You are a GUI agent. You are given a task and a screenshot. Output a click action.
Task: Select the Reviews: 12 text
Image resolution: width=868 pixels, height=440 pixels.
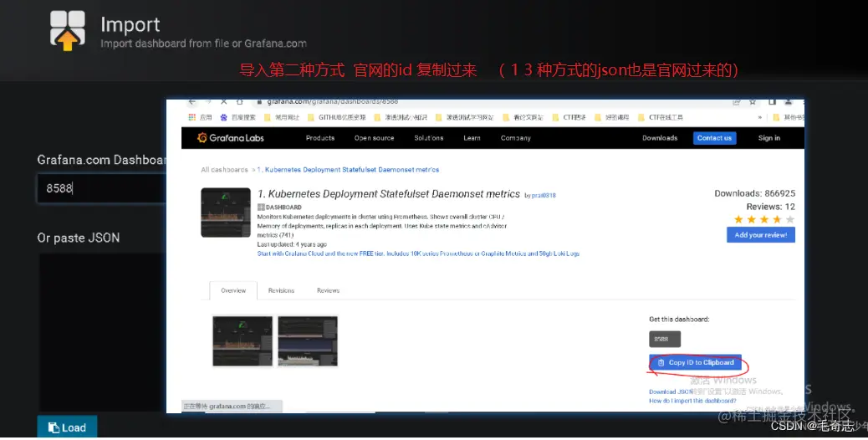click(770, 207)
